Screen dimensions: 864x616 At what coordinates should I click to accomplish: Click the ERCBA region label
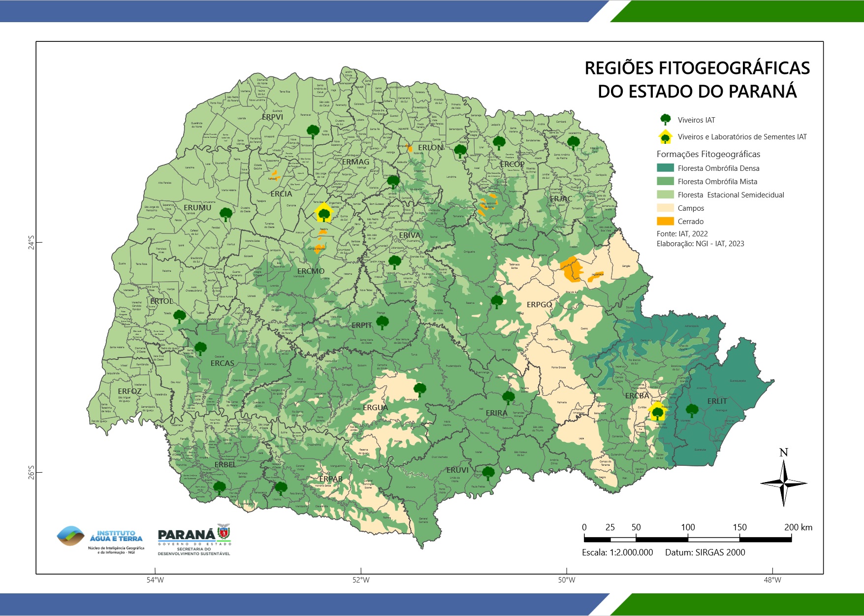[x=637, y=396]
